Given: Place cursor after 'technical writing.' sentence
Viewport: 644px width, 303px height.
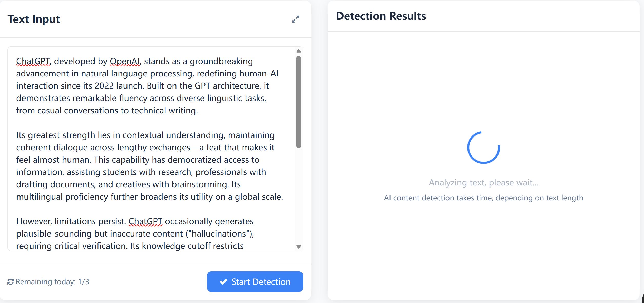Looking at the screenshot, I should coord(198,111).
